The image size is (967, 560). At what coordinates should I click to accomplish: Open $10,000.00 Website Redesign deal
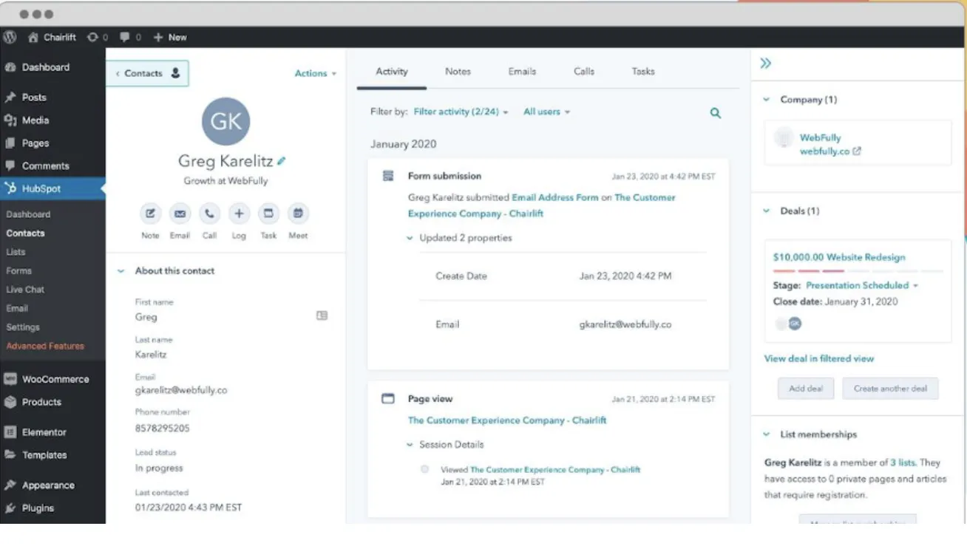[x=839, y=258]
